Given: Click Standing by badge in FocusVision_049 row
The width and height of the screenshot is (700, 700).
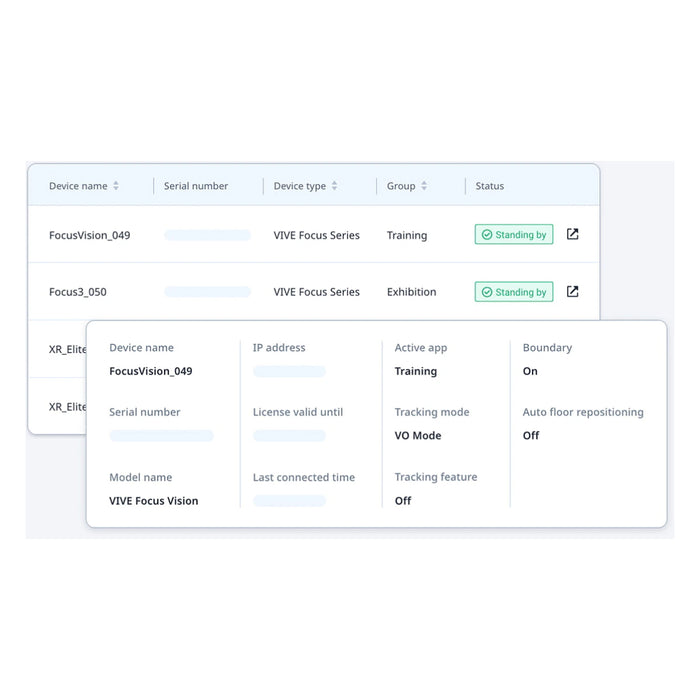Looking at the screenshot, I should click(x=514, y=234).
